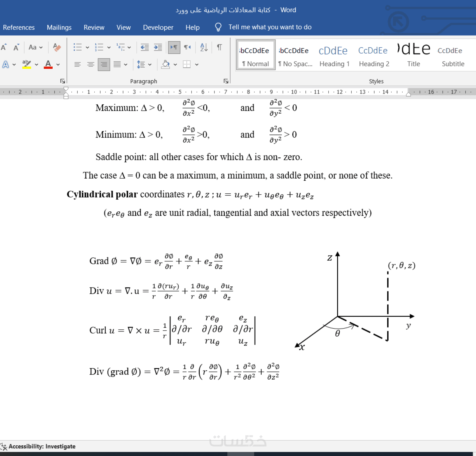Click the bold words "Cylindrical polar"
476x456 pixels.
click(102, 194)
